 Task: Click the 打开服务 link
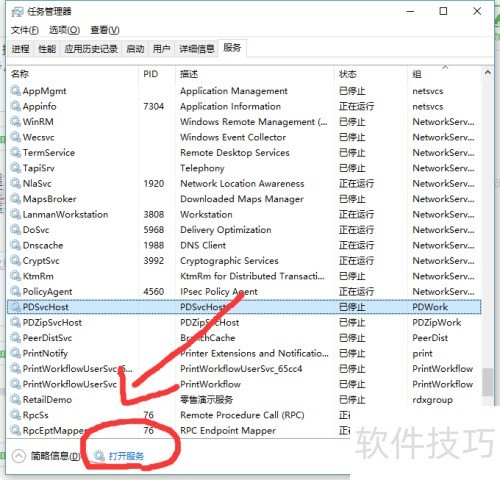click(x=126, y=456)
